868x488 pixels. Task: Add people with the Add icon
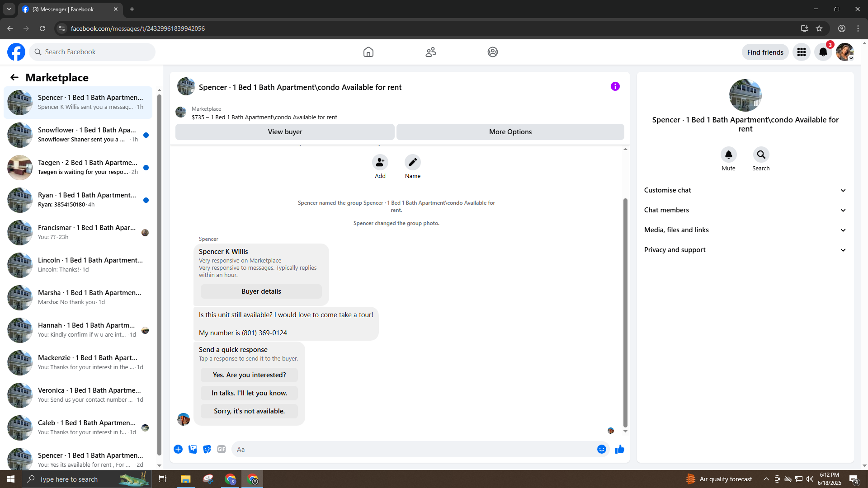click(x=380, y=162)
